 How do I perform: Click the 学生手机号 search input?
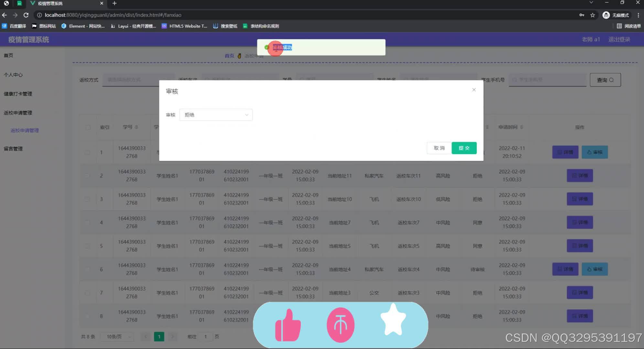[x=548, y=80]
